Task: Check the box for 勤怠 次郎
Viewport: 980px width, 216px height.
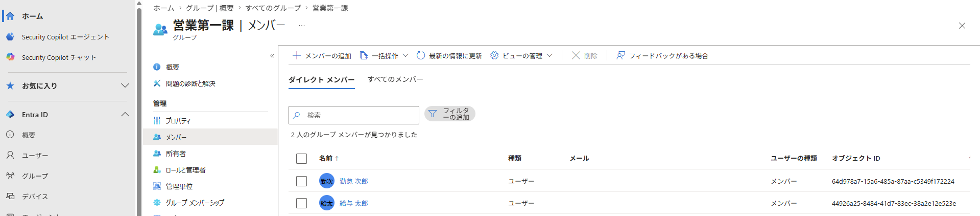Action: 301,181
